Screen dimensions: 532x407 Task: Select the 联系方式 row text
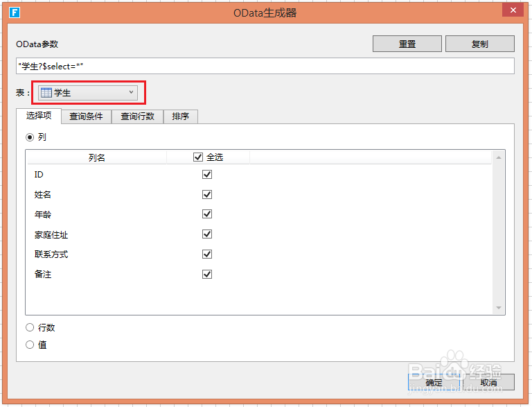pyautogui.click(x=51, y=254)
